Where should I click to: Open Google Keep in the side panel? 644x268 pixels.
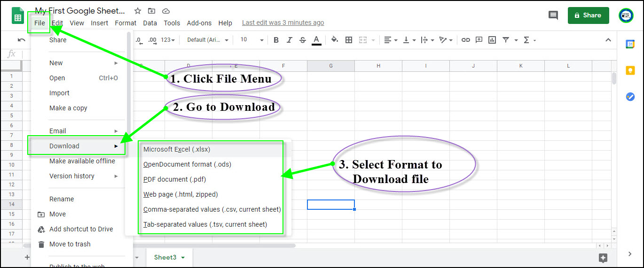click(x=630, y=70)
